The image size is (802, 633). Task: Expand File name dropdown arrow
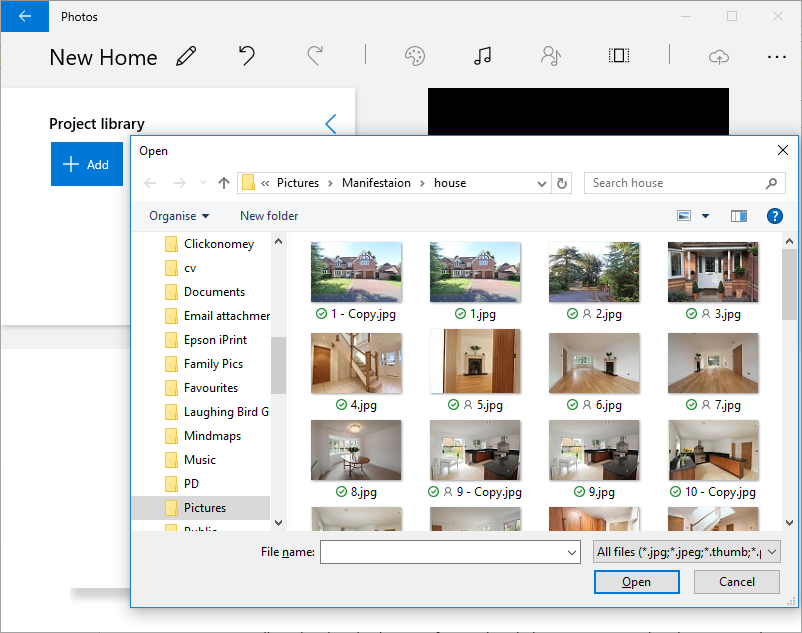click(572, 552)
